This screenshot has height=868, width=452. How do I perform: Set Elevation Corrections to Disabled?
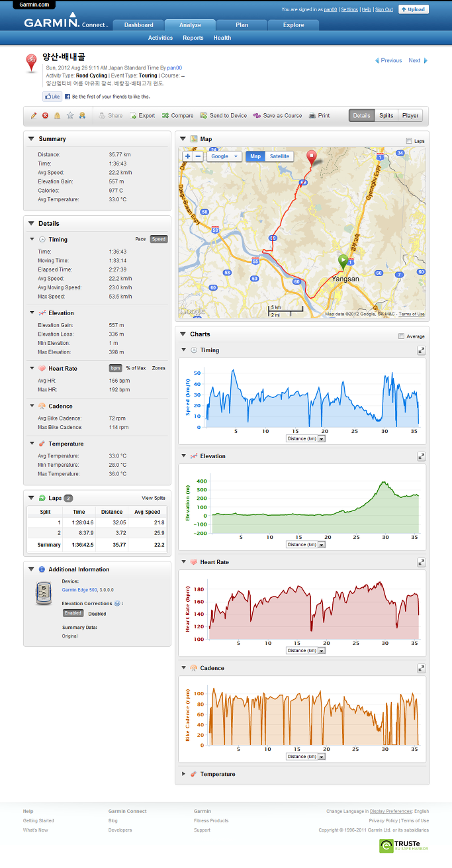97,614
